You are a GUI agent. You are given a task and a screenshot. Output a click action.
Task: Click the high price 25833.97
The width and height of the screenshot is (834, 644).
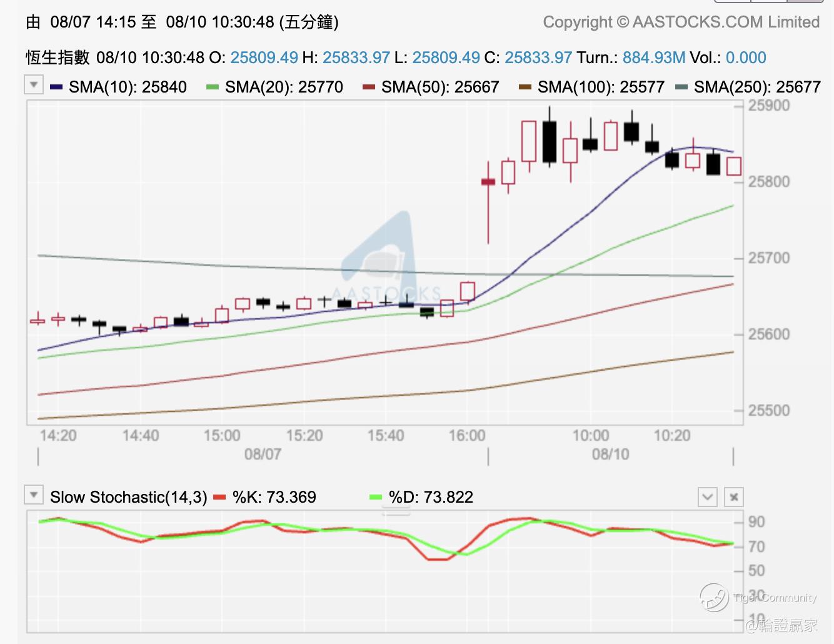pos(356,58)
